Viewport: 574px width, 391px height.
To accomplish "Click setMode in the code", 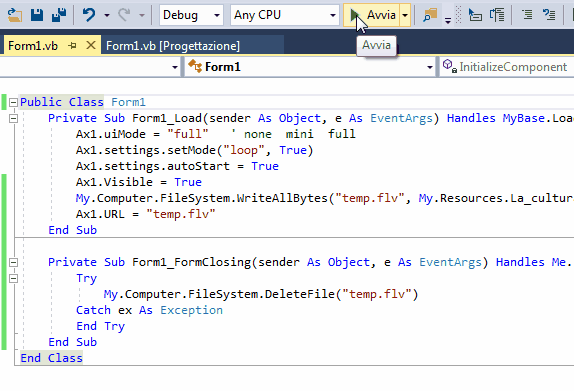I will tap(191, 150).
